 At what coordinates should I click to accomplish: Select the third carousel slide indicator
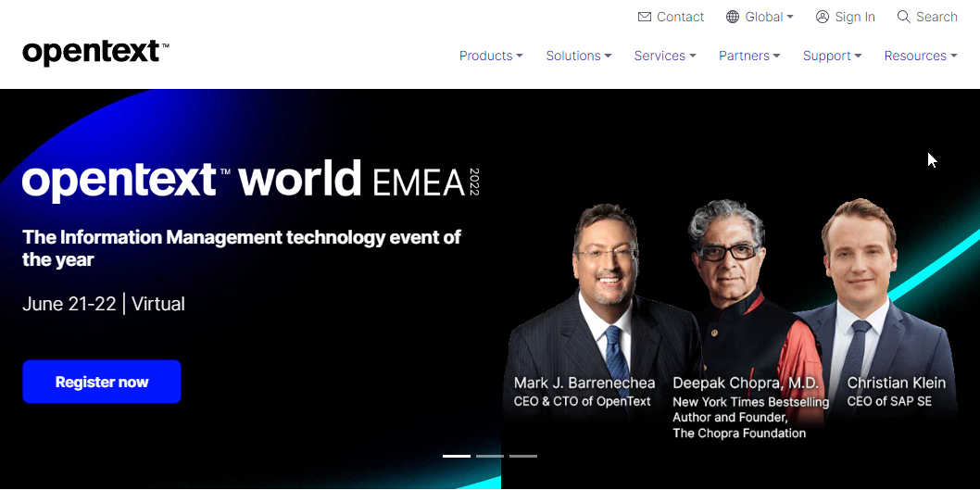(523, 456)
